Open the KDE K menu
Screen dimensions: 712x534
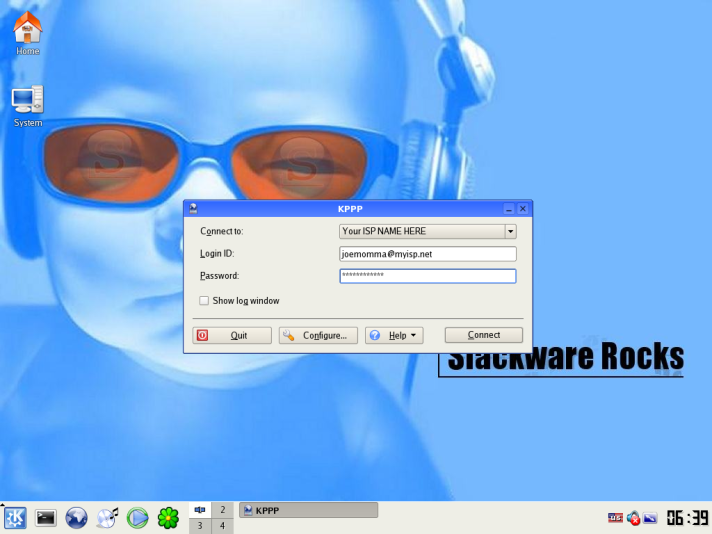coord(15,518)
